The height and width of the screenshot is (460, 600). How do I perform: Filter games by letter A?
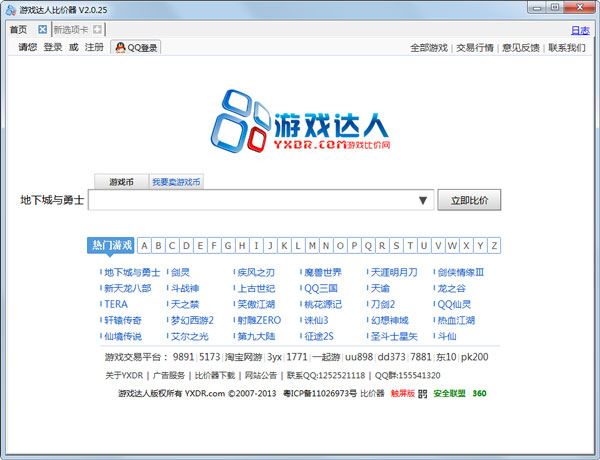point(144,246)
